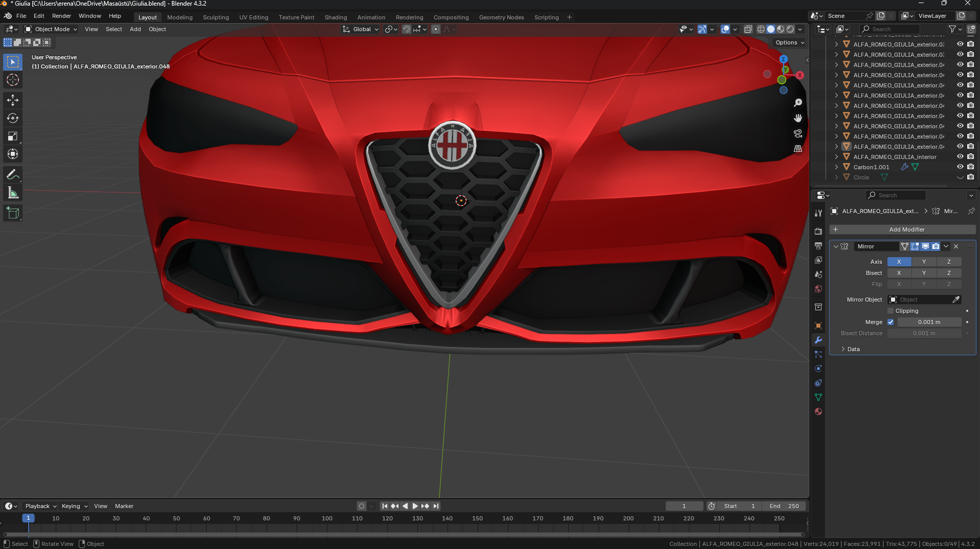Open the Add menu in viewport header
This screenshot has height=549, width=980.
[135, 29]
